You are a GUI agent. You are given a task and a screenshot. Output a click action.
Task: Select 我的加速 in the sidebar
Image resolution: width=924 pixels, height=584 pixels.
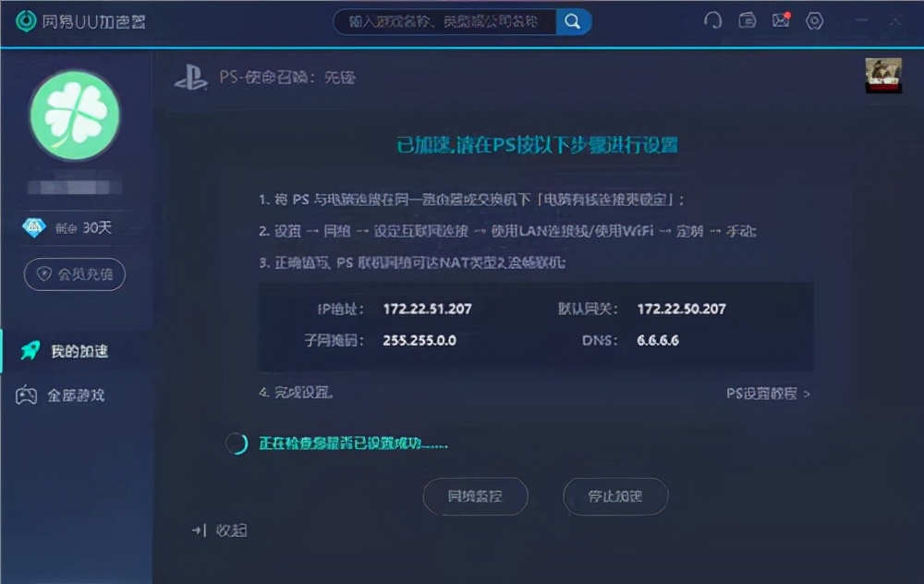tap(76, 351)
